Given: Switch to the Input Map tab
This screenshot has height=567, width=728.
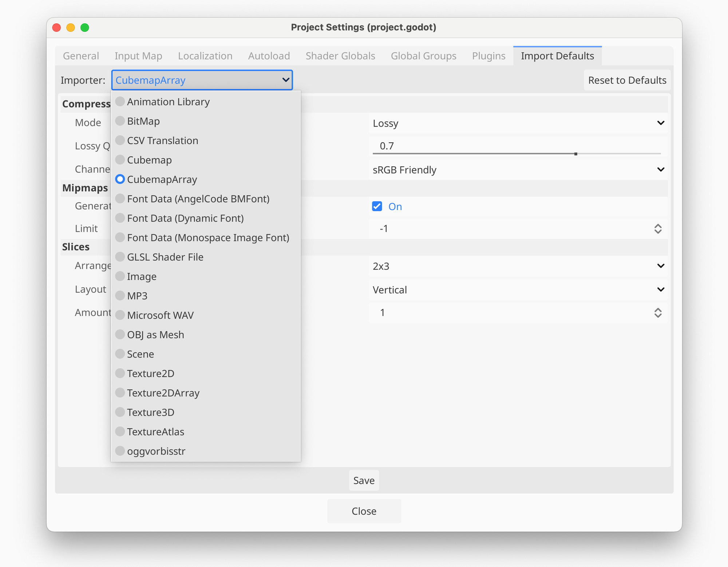Looking at the screenshot, I should point(138,56).
